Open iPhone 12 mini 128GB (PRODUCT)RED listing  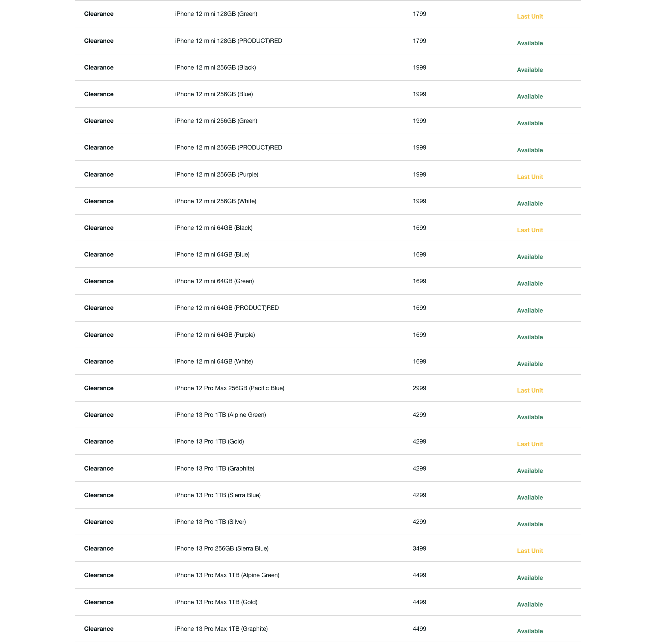(x=228, y=41)
